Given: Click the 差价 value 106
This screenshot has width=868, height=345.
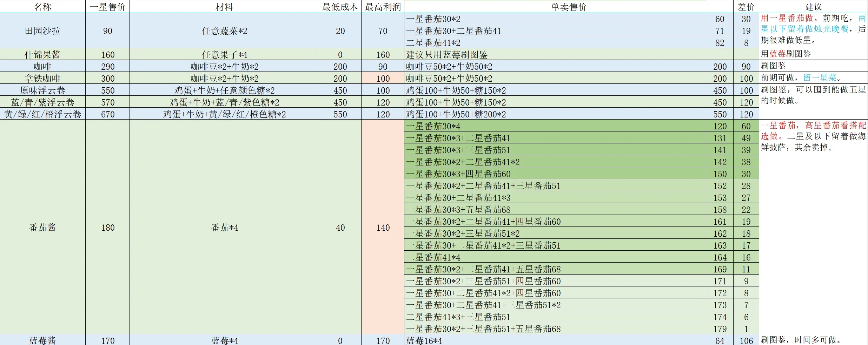Looking at the screenshot, I should [x=746, y=340].
